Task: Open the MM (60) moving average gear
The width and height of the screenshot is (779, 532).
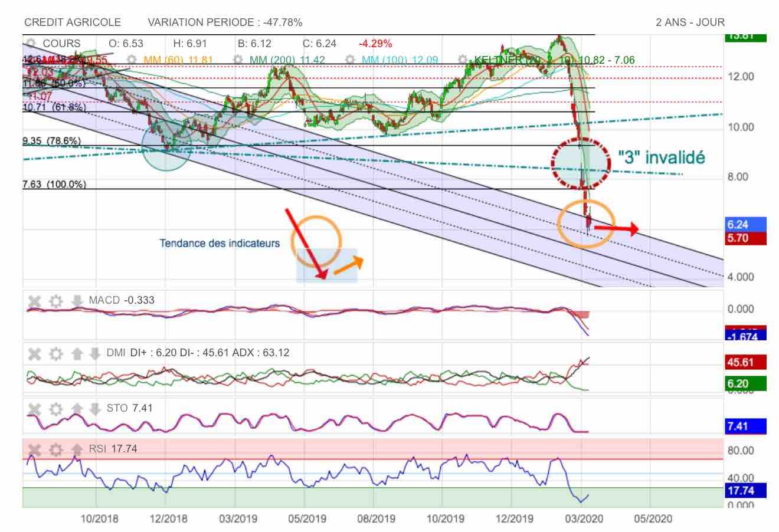Action: click(x=132, y=60)
